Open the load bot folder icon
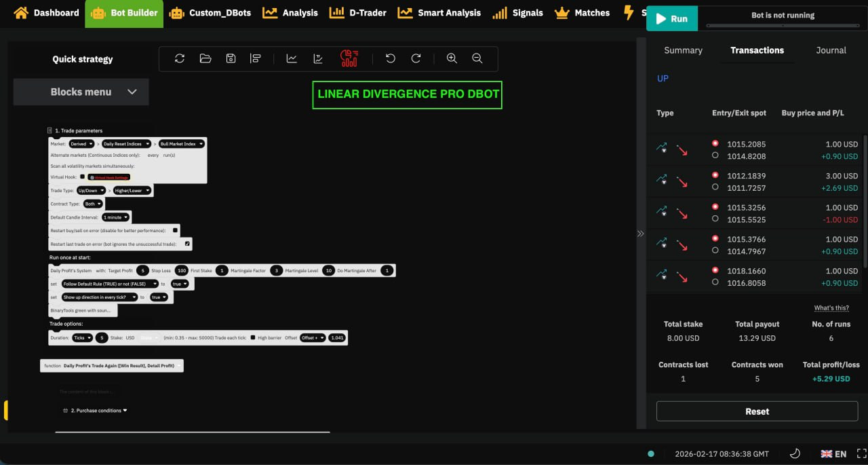 coord(205,59)
